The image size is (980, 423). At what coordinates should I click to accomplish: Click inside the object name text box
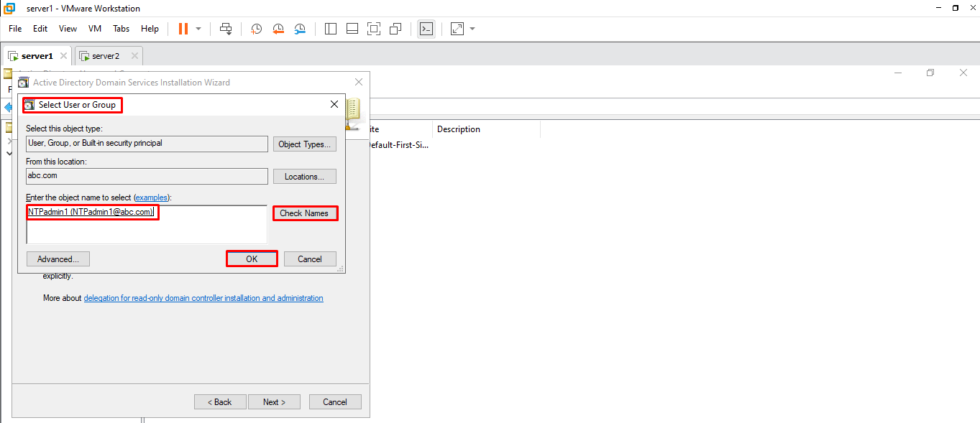[x=147, y=225]
